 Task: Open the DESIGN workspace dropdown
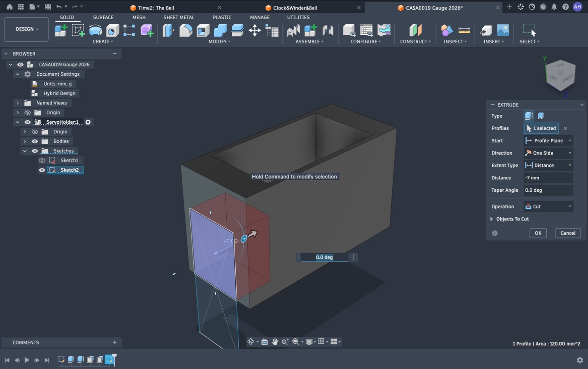click(x=27, y=29)
